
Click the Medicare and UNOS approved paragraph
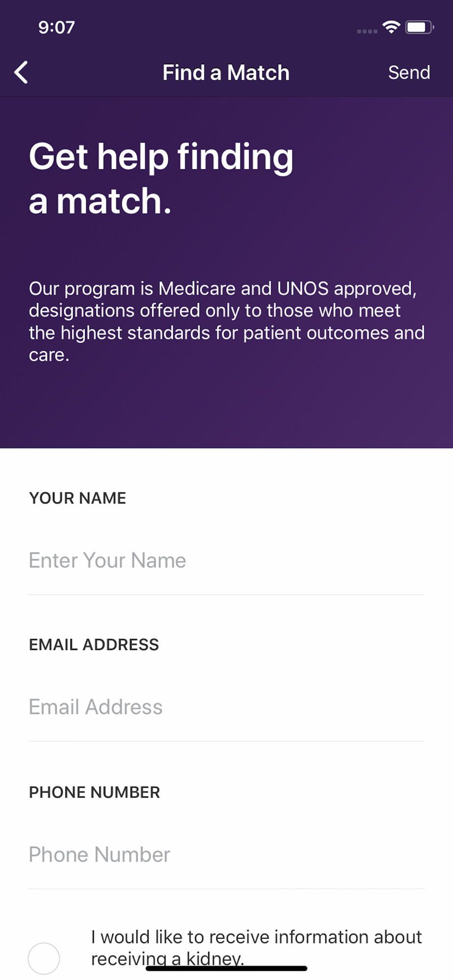[226, 321]
